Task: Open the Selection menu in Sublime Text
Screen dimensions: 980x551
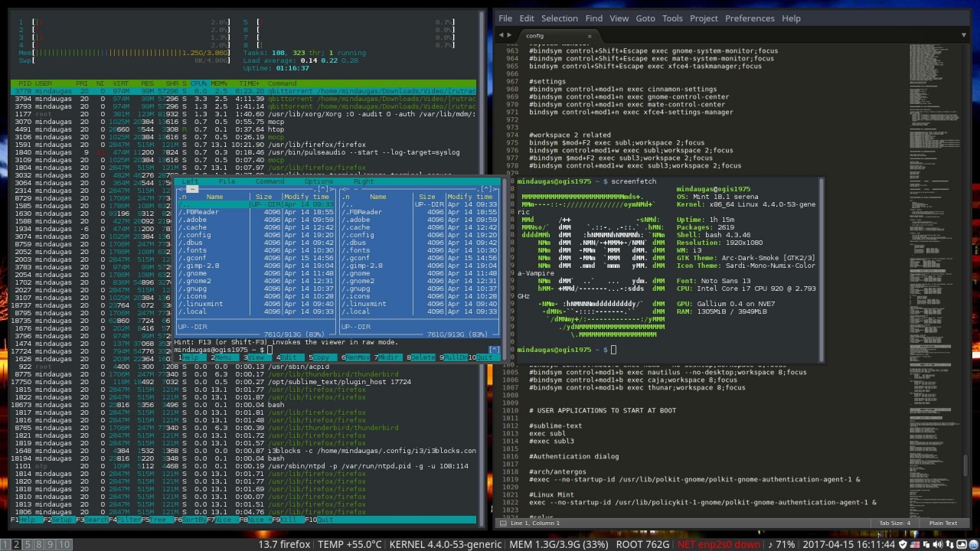Action: 559,18
